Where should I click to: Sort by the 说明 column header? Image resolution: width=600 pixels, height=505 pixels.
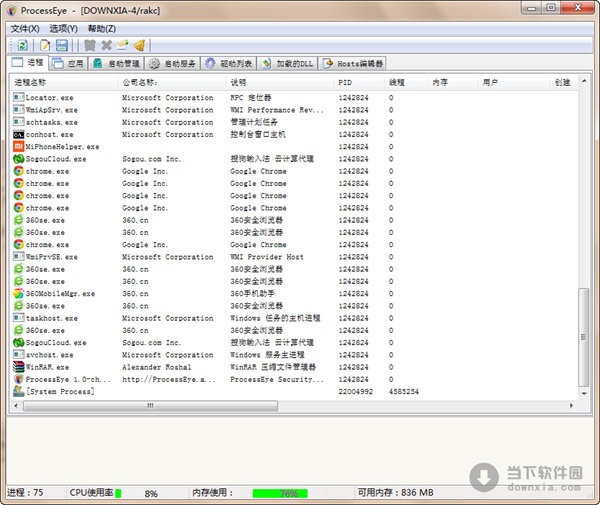pyautogui.click(x=280, y=82)
